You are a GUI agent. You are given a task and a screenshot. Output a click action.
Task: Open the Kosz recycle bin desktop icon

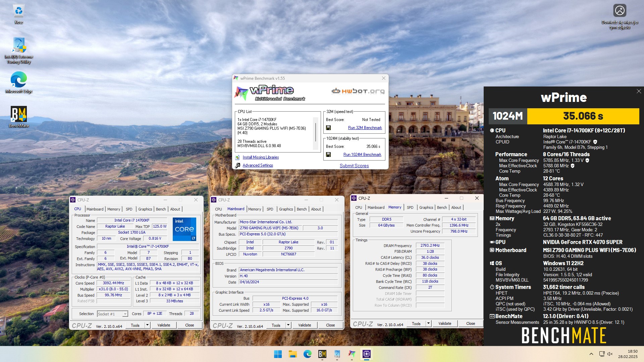coord(18,14)
